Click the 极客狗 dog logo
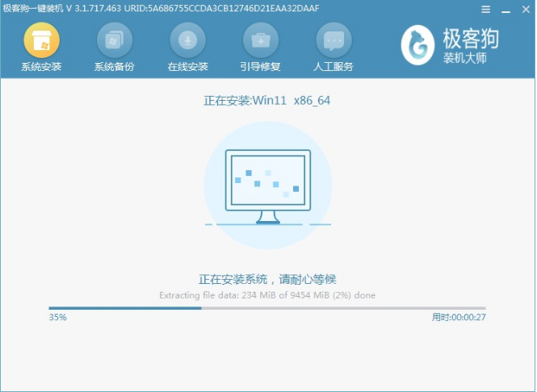The height and width of the screenshot is (392, 537). (x=417, y=45)
